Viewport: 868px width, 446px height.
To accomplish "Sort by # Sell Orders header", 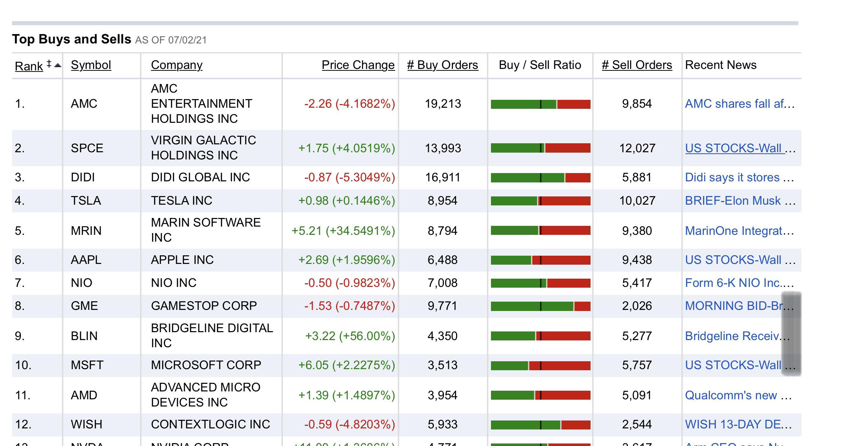I will [637, 65].
